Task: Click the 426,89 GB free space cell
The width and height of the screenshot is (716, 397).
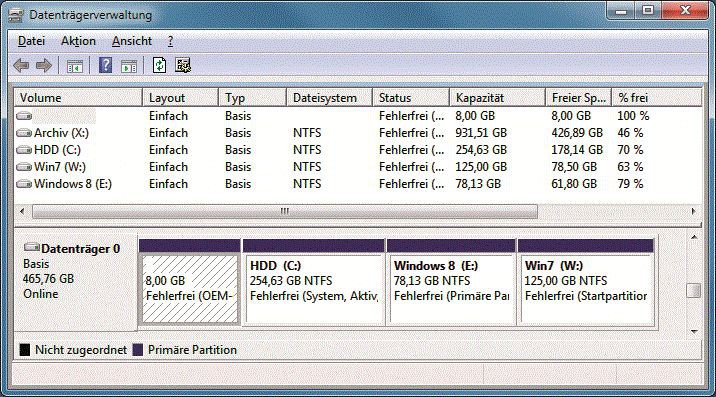Action: pyautogui.click(x=577, y=133)
